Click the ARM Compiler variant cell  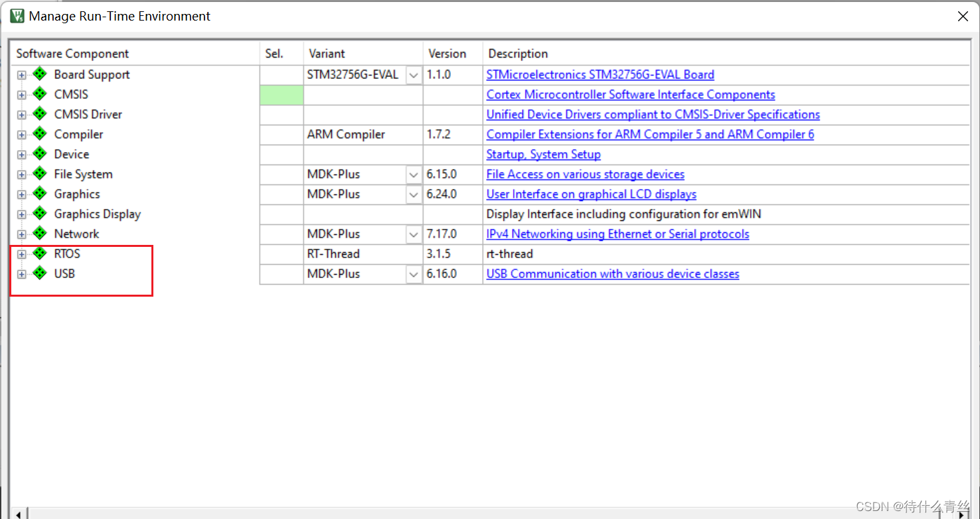[x=363, y=135]
